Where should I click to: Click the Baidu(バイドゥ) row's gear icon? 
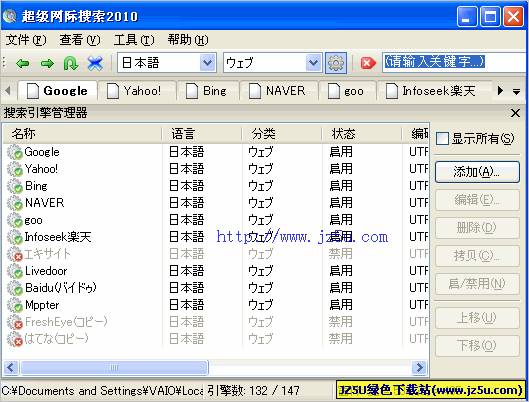coord(15,288)
